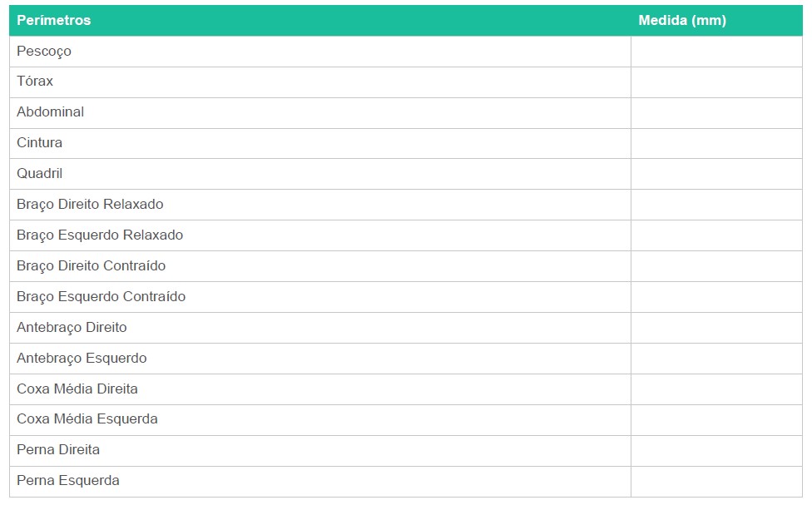Image resolution: width=812 pixels, height=505 pixels.
Task: Focus the Braço Direito Contraído measurement cell
Action: (x=716, y=266)
